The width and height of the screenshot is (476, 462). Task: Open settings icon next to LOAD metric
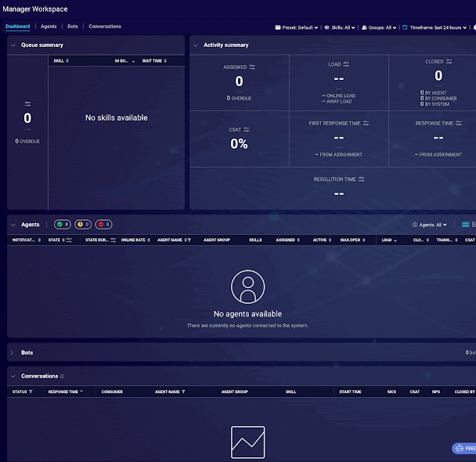[346, 64]
